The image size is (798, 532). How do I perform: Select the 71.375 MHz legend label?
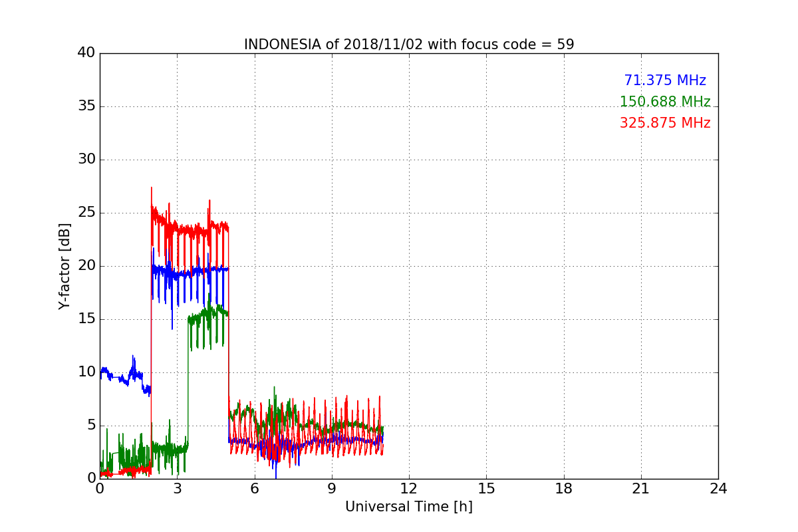pyautogui.click(x=665, y=80)
